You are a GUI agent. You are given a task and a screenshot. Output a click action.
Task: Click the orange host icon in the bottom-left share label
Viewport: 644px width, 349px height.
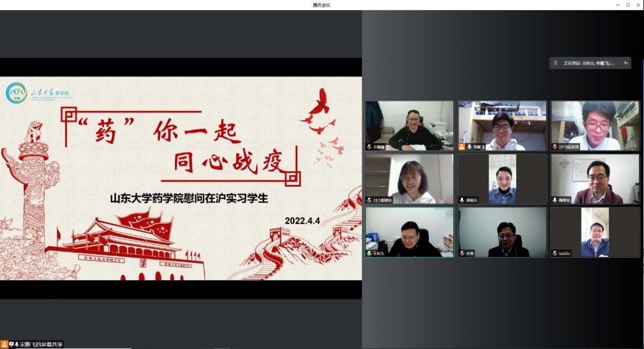tap(5, 344)
